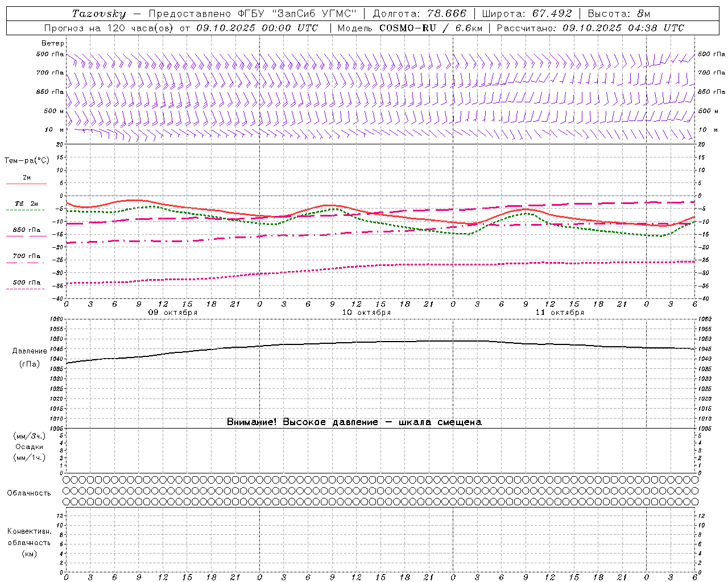Click the 'Широта: 67.492' latitude value
The height and width of the screenshot is (582, 728).
(x=527, y=14)
